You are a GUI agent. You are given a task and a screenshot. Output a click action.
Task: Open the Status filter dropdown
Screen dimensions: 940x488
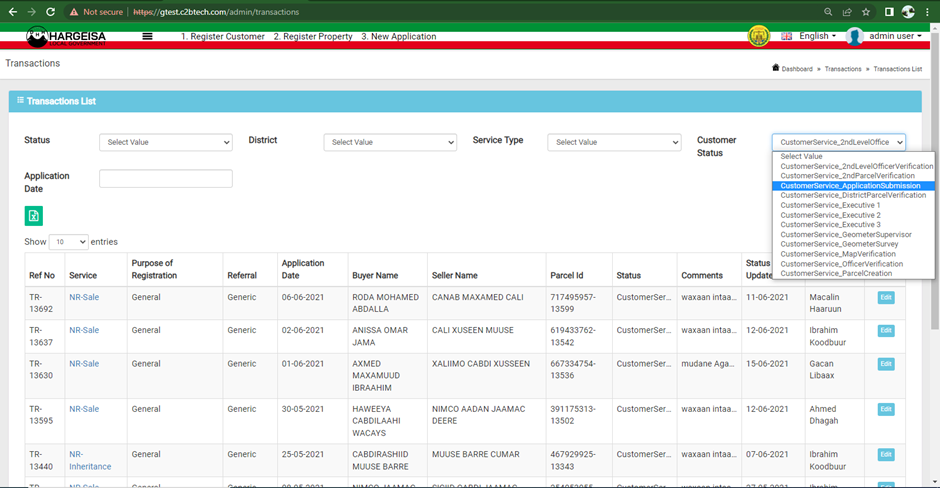[166, 142]
